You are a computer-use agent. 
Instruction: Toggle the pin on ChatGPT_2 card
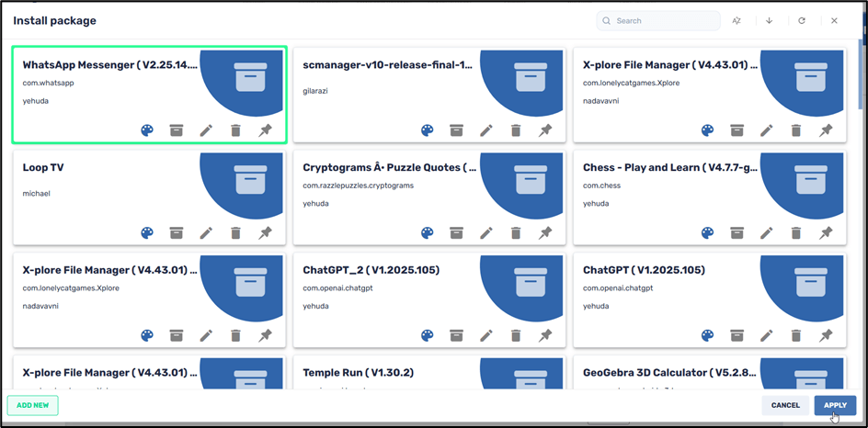545,336
